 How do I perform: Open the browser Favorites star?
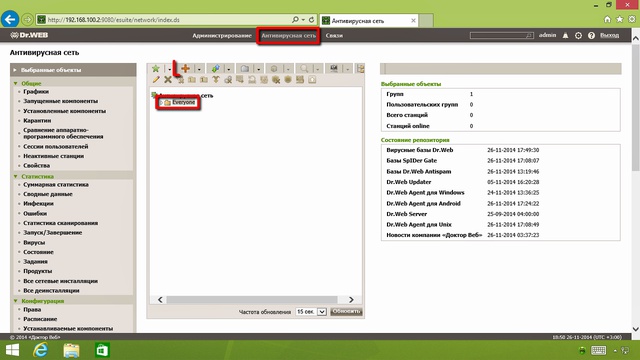tap(620, 19)
